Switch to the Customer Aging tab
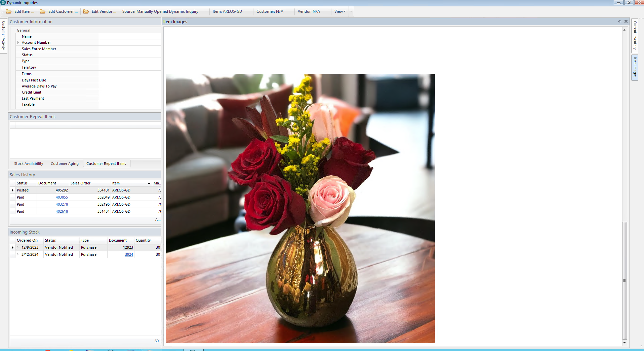 point(65,164)
